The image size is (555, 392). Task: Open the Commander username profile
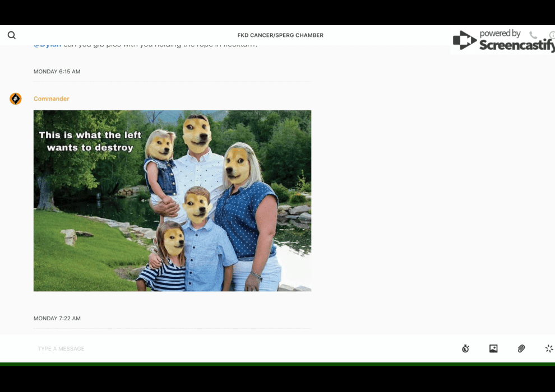click(x=51, y=99)
